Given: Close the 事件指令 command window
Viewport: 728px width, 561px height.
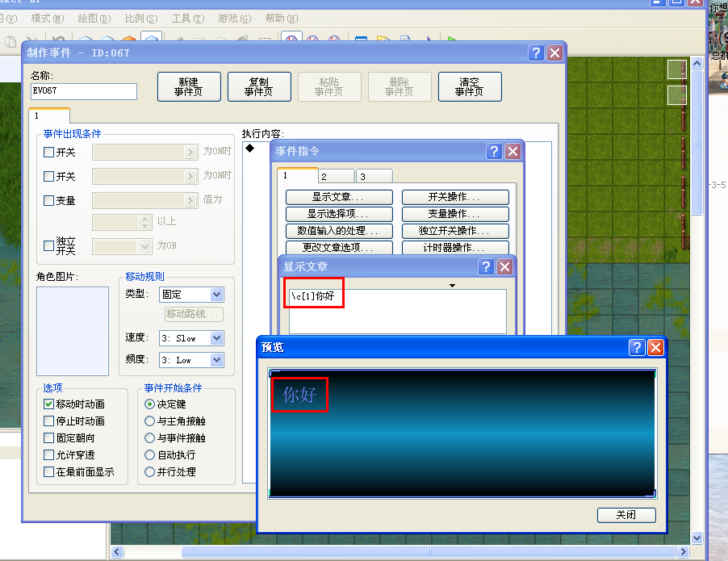Looking at the screenshot, I should [513, 152].
